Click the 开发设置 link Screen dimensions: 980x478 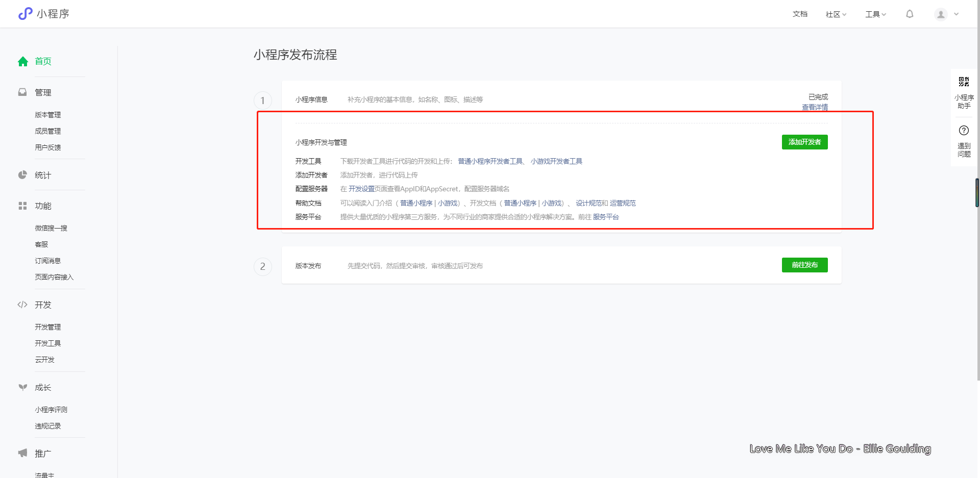point(361,189)
